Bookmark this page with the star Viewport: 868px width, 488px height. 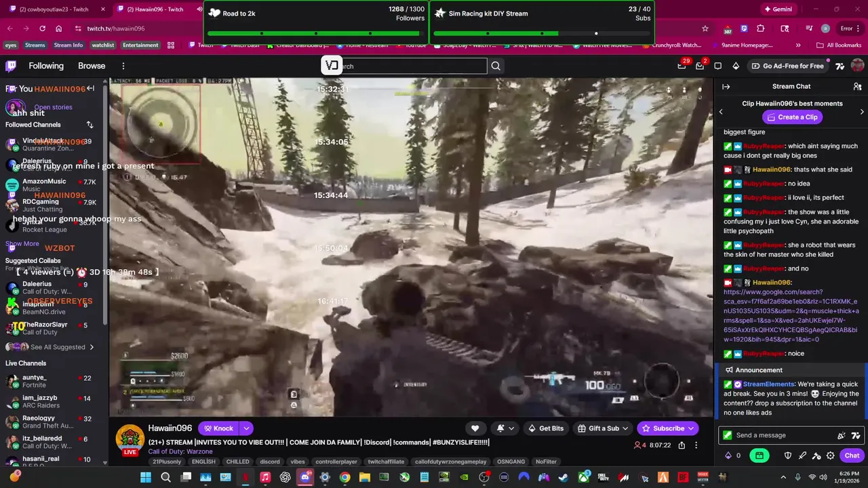coord(705,28)
